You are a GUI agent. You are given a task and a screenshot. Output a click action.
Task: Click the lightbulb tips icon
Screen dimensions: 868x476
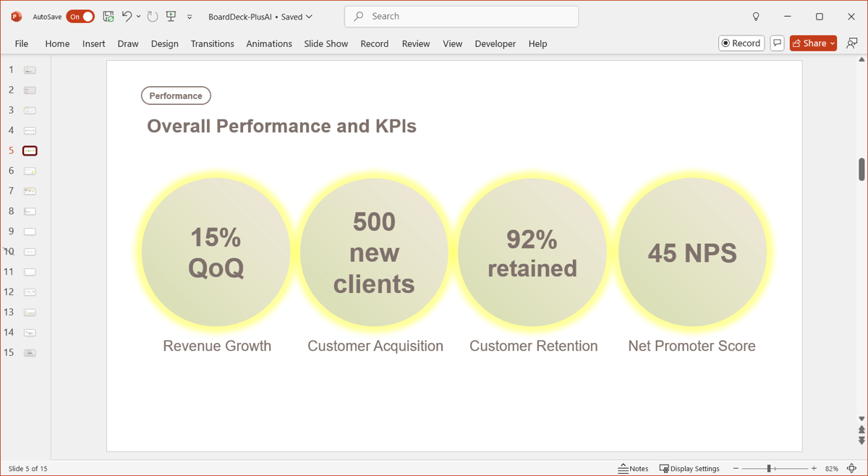pyautogui.click(x=756, y=17)
